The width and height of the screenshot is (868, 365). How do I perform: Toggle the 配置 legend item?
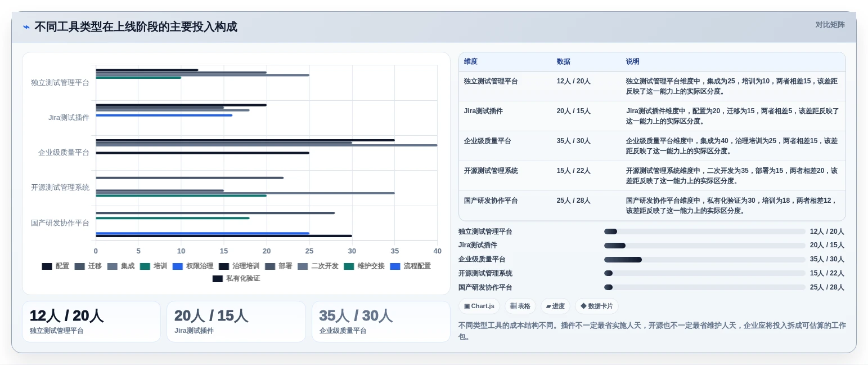pyautogui.click(x=56, y=266)
